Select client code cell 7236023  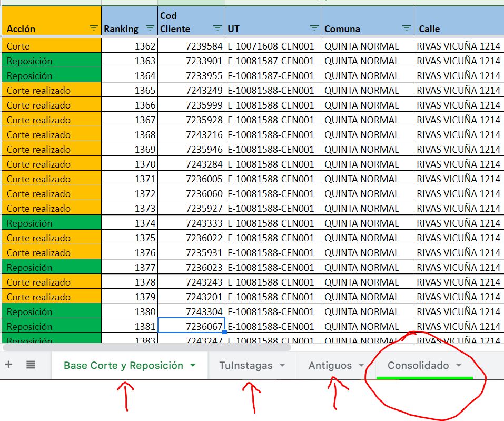click(191, 268)
